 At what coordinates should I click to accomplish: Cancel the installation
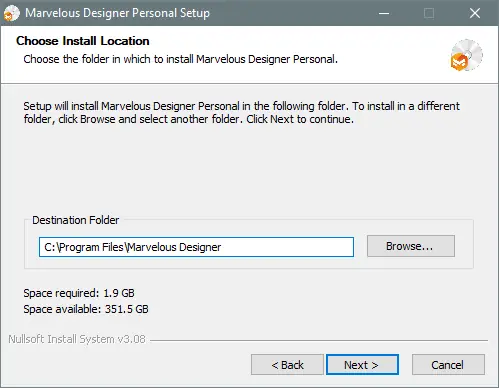(448, 365)
